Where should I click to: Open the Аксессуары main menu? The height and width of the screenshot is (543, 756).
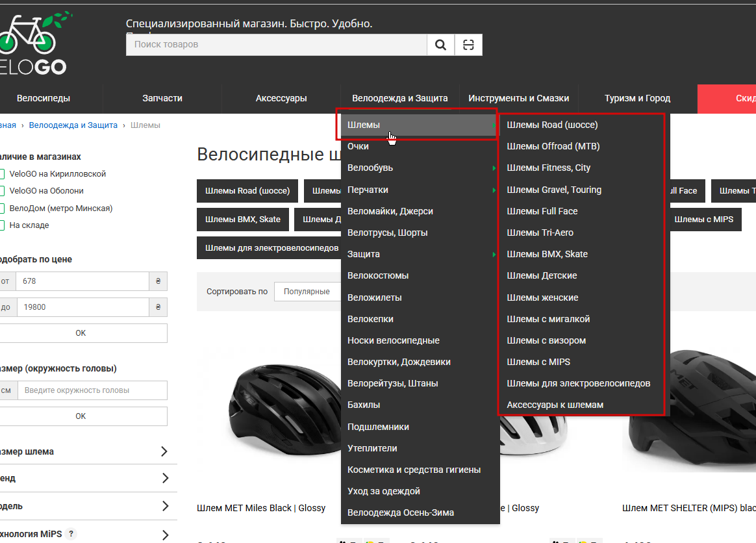281,98
